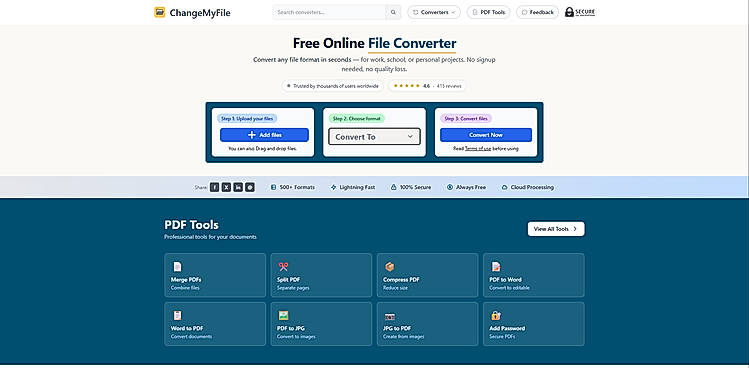Focus the Search converters input field

click(x=329, y=12)
